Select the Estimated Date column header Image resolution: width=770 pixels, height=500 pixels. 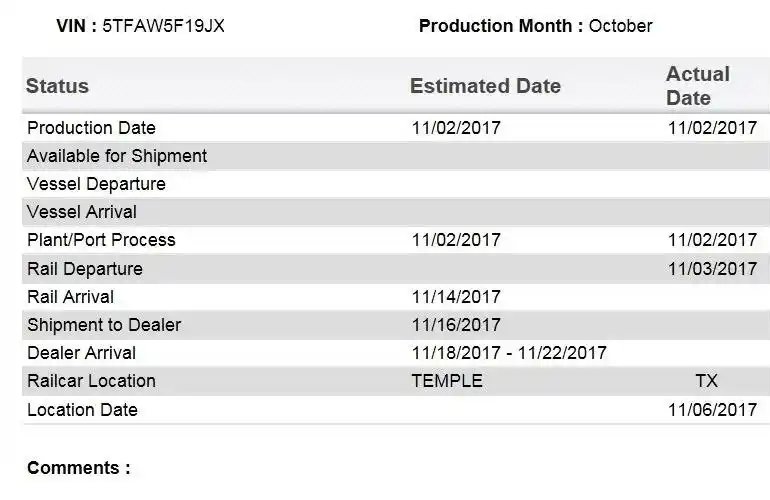(x=485, y=86)
